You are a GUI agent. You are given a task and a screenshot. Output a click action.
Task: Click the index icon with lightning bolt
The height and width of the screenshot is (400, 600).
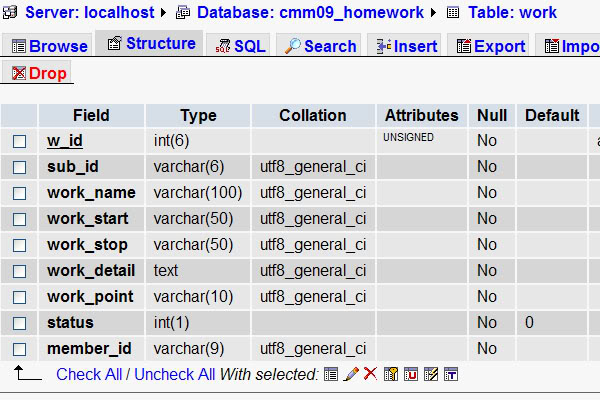431,374
